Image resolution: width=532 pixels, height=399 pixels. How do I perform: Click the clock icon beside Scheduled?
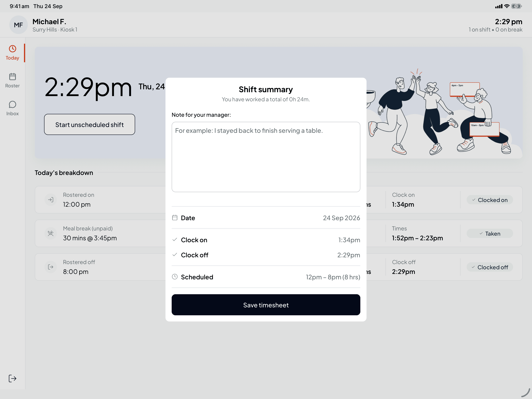tap(175, 277)
